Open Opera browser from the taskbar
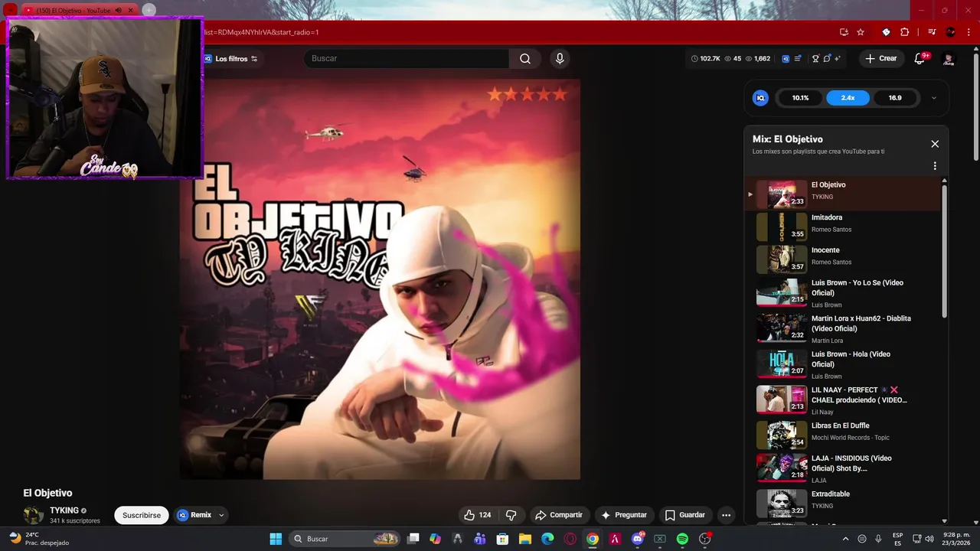Image resolution: width=980 pixels, height=551 pixels. click(570, 539)
